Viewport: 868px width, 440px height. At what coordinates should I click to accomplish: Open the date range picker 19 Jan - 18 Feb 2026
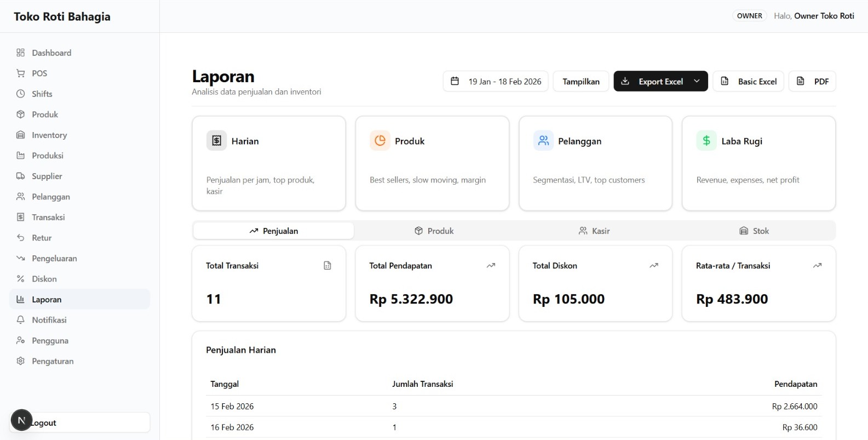(496, 81)
